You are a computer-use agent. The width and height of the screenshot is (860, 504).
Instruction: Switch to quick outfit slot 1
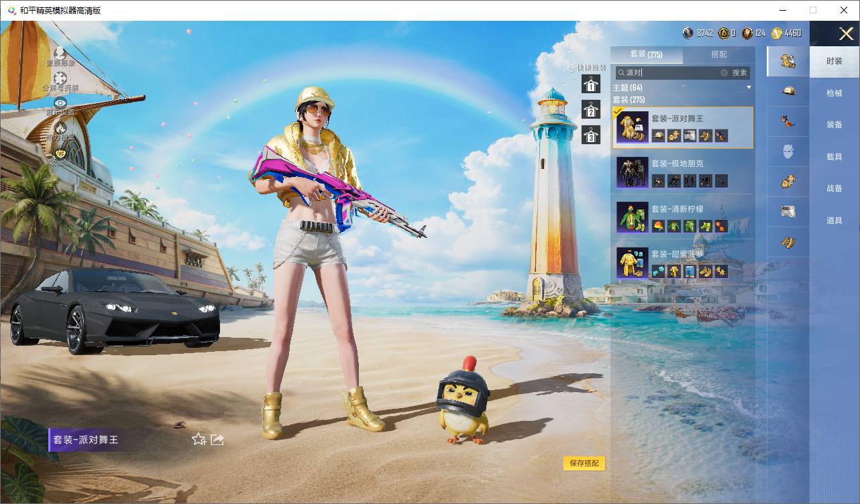pos(590,84)
